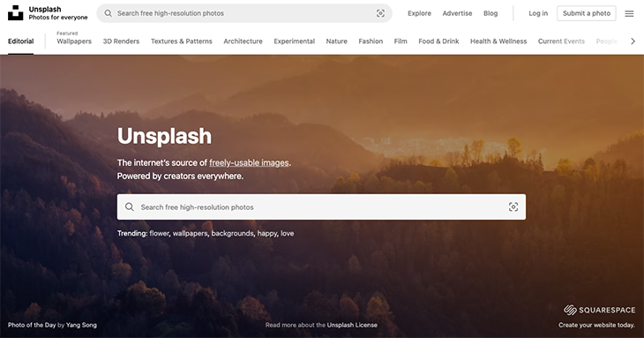Open visual search in hero search box

click(x=513, y=207)
